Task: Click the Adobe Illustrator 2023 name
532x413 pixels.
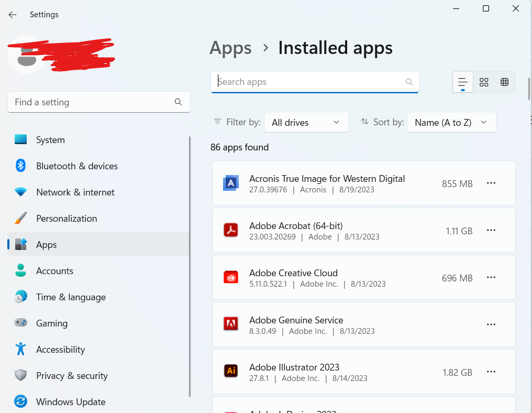Action: [294, 367]
